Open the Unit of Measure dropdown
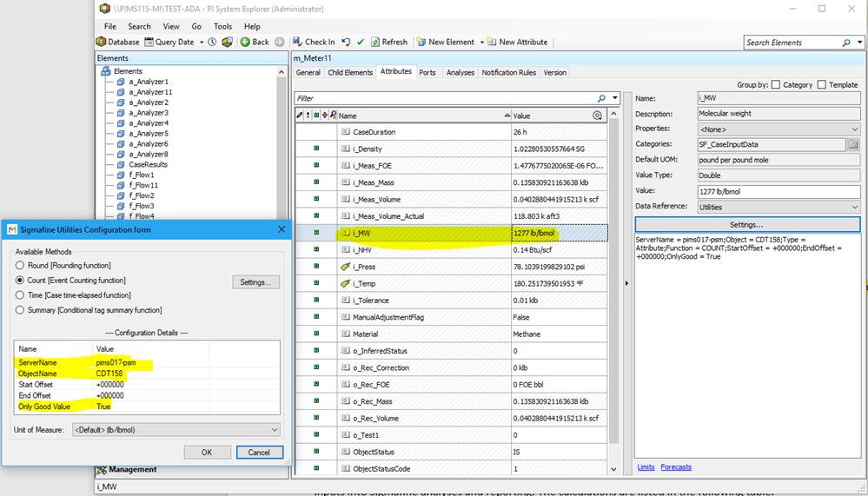Viewport: 868px width, 496px height. coord(275,430)
